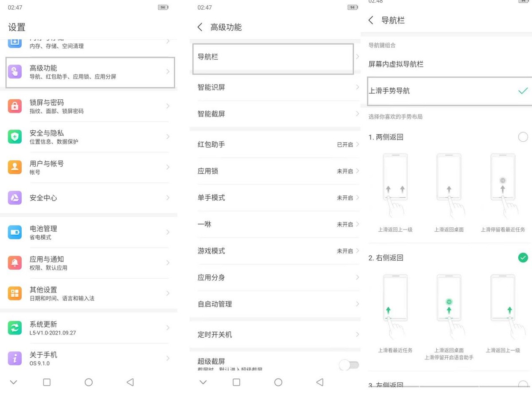Open 定时开关机 settings

point(275,335)
